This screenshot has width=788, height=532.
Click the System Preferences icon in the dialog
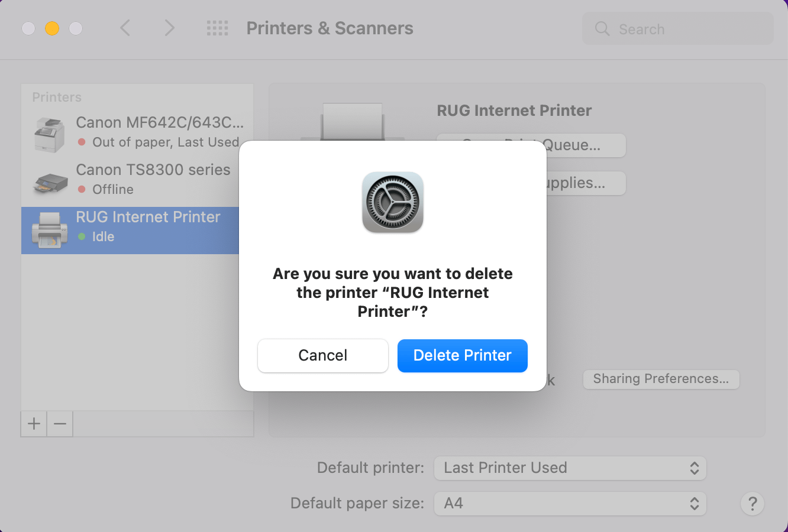coord(392,203)
